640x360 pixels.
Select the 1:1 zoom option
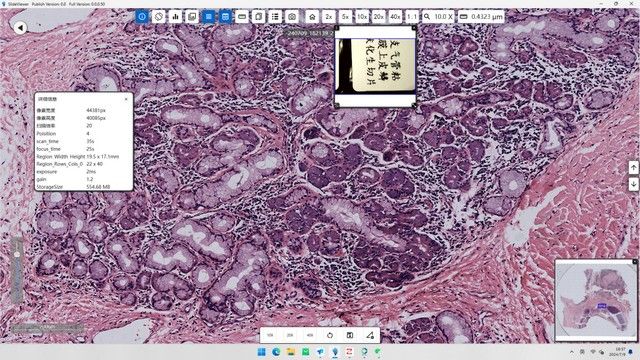[x=412, y=17]
